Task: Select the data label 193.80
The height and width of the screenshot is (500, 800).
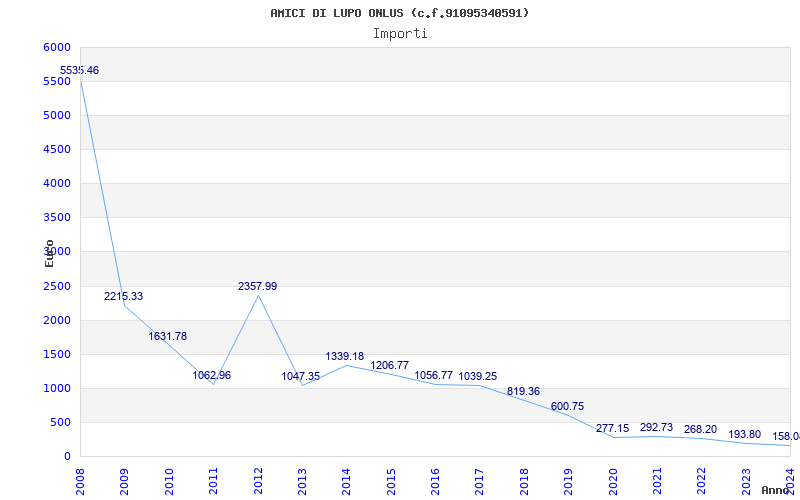Action: pyautogui.click(x=745, y=435)
